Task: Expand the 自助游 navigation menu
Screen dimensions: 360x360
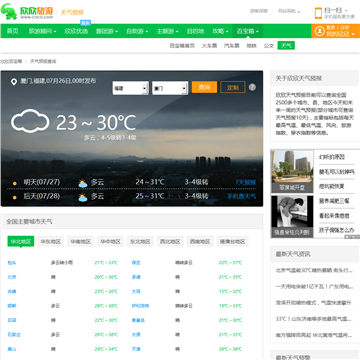Action: pyautogui.click(x=137, y=31)
